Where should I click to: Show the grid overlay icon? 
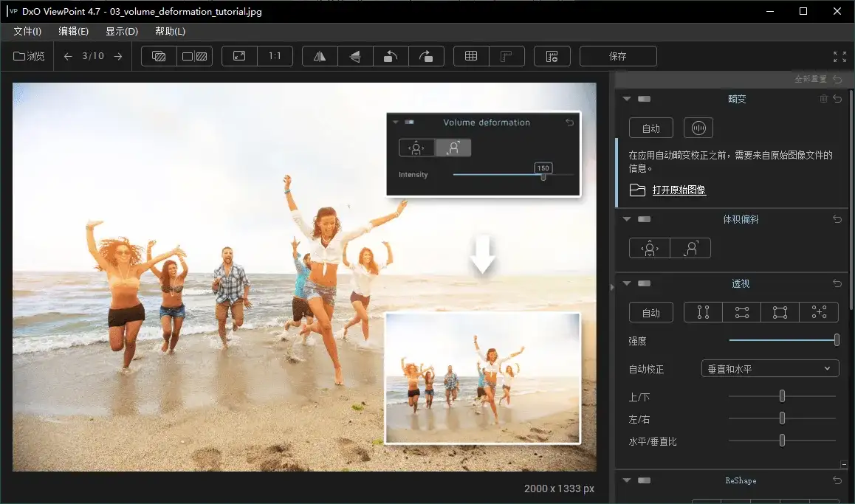[x=470, y=56]
